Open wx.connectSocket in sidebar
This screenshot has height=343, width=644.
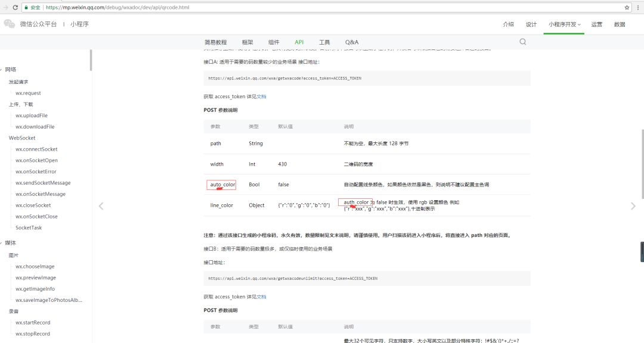click(36, 149)
